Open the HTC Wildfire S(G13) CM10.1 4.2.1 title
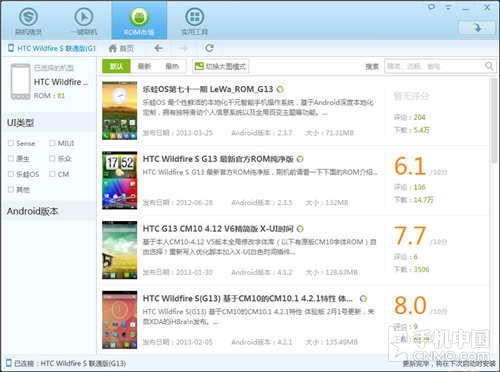This screenshot has width=500, height=372. click(248, 298)
